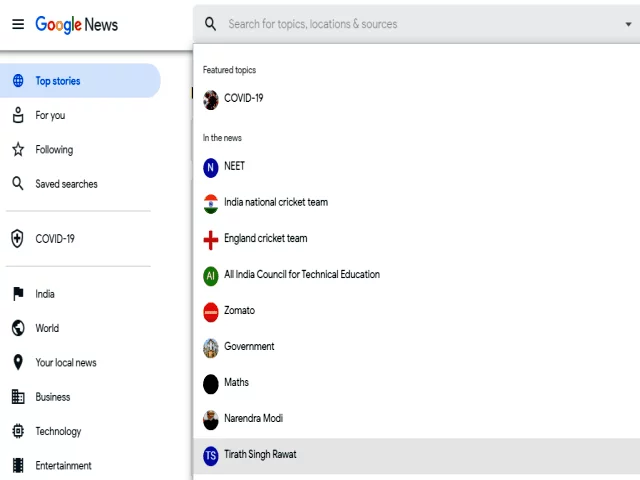Viewport: 640px width, 480px height.
Task: Click the Your local news pin icon
Action: (x=18, y=362)
